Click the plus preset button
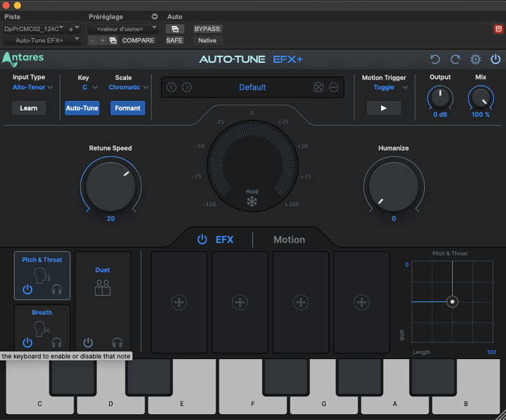506x420 pixels. pyautogui.click(x=103, y=41)
